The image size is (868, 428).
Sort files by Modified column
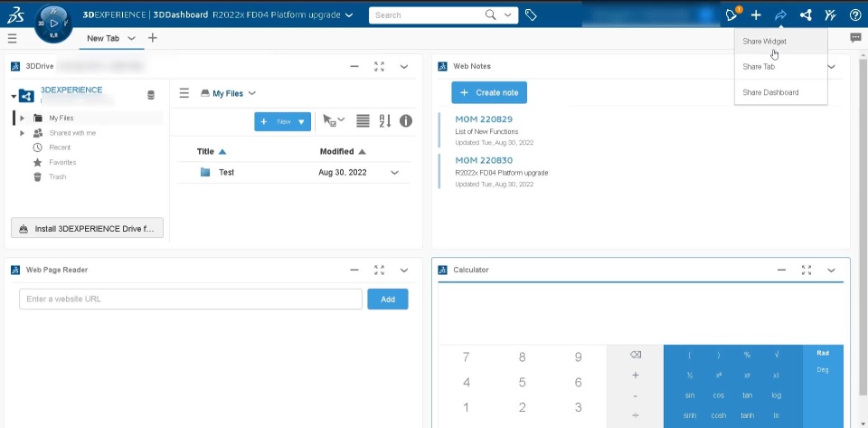pyautogui.click(x=343, y=151)
